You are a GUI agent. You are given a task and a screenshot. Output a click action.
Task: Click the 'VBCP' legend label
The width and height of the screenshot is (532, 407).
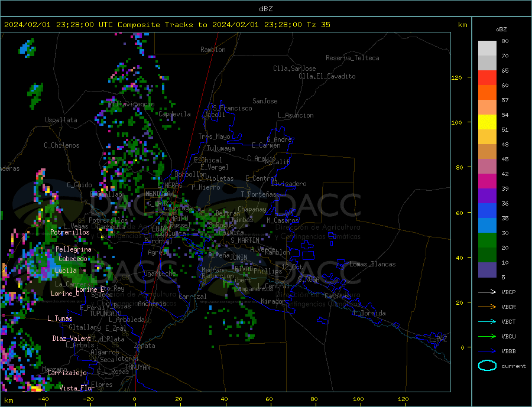[x=508, y=292]
